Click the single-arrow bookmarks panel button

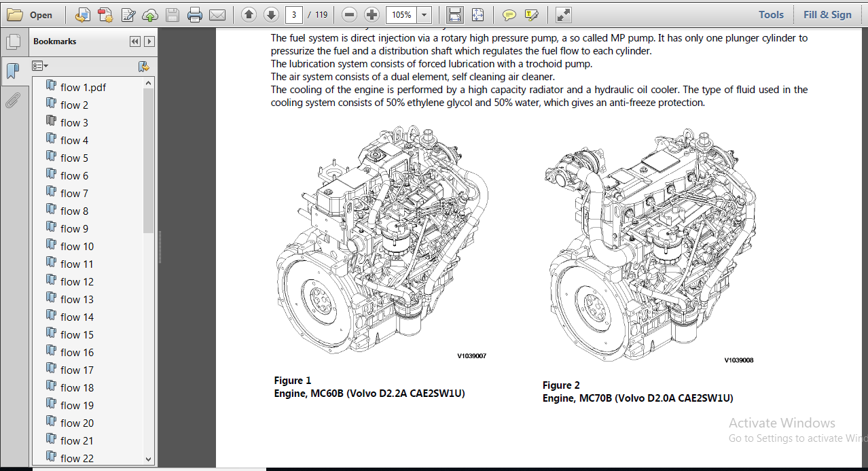[149, 41]
